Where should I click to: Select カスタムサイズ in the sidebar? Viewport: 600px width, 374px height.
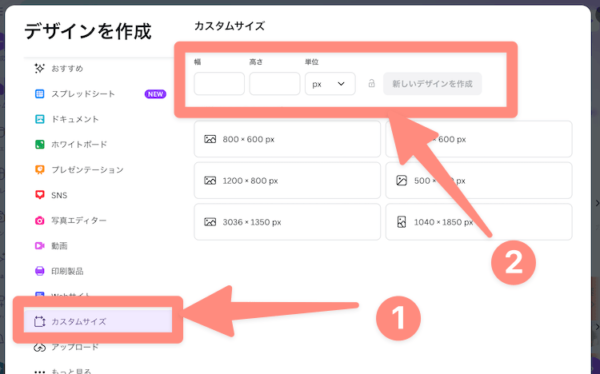coord(98,322)
